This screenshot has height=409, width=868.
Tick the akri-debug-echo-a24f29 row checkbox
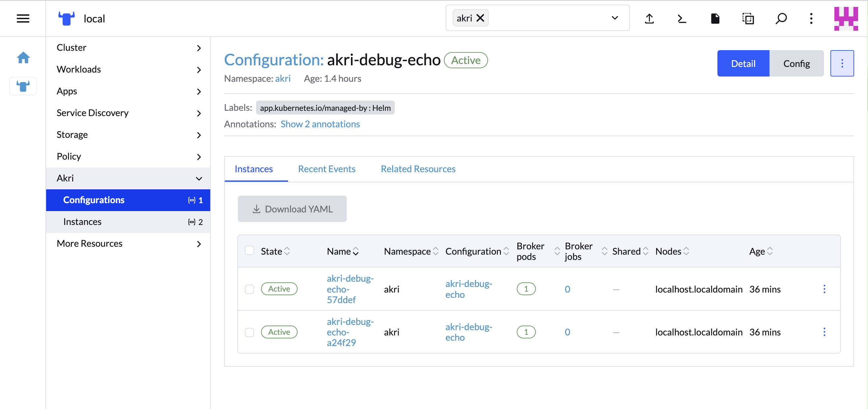[x=249, y=332]
